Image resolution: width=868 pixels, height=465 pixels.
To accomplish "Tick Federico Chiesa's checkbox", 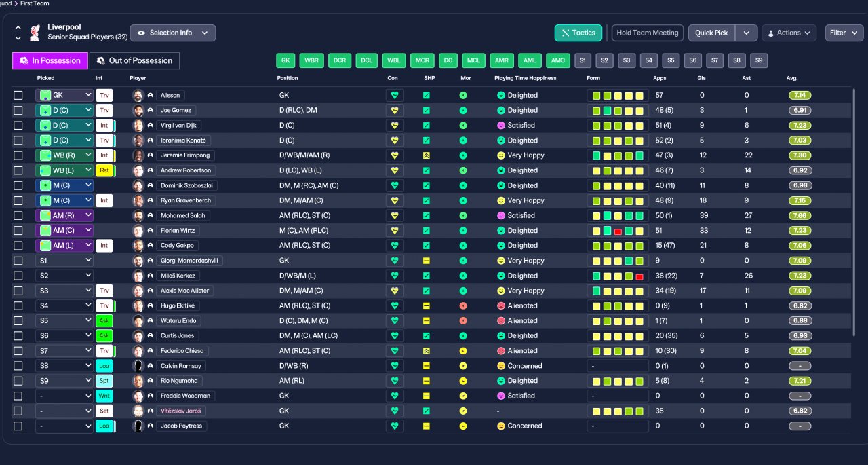I will coord(18,351).
